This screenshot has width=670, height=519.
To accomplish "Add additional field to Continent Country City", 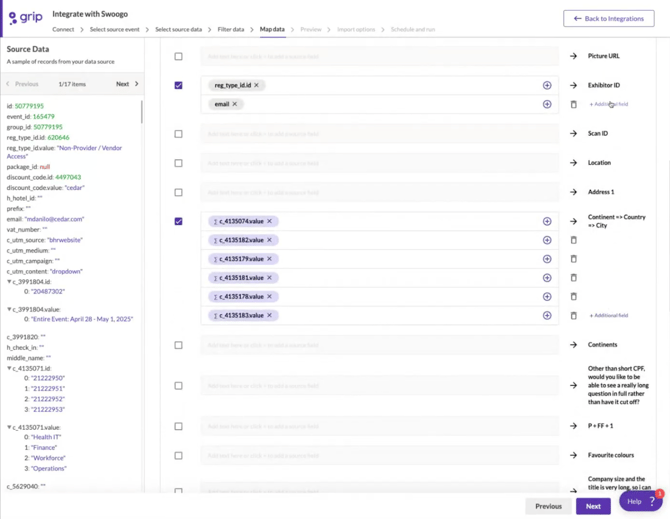I will pyautogui.click(x=608, y=315).
